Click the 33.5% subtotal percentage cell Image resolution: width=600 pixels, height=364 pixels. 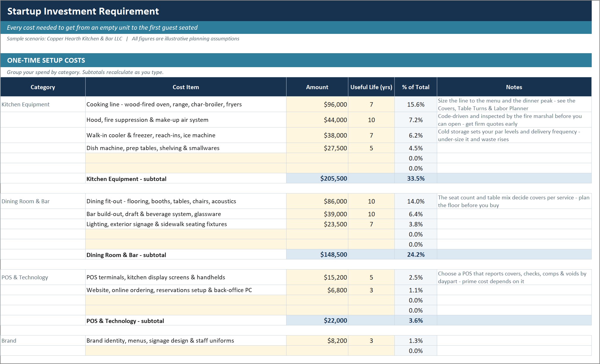416,178
